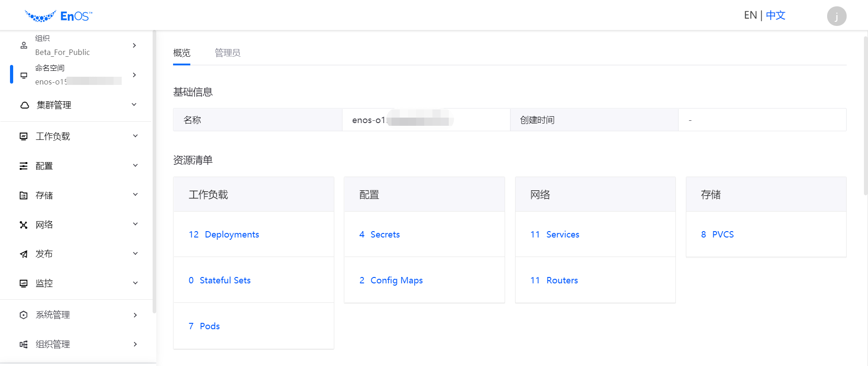Switch language to 中文
Viewport: 868px width, 366px height.
(x=775, y=15)
